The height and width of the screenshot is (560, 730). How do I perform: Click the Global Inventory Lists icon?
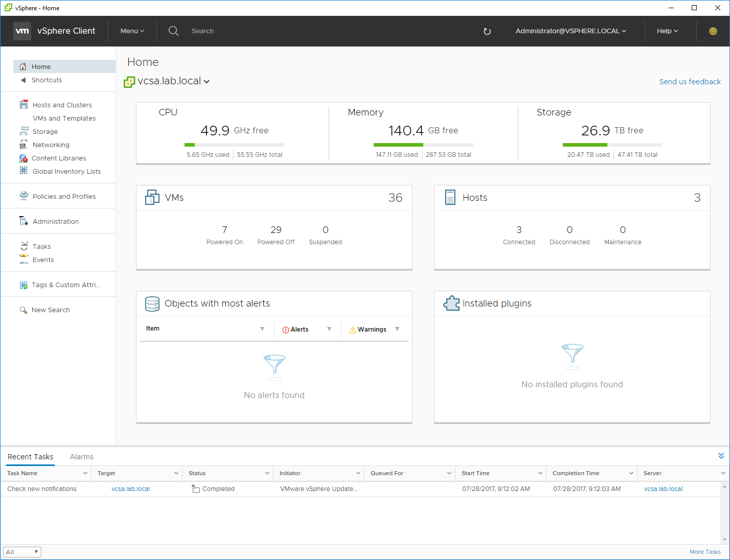[x=24, y=171]
